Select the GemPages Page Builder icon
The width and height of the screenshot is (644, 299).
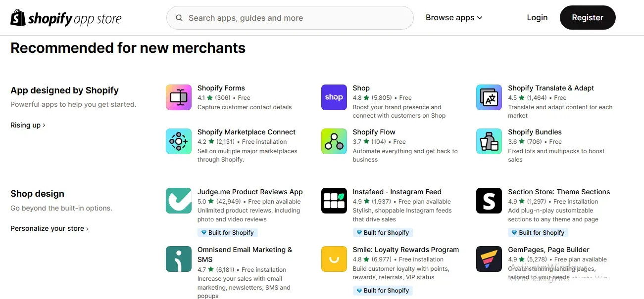[x=489, y=259]
